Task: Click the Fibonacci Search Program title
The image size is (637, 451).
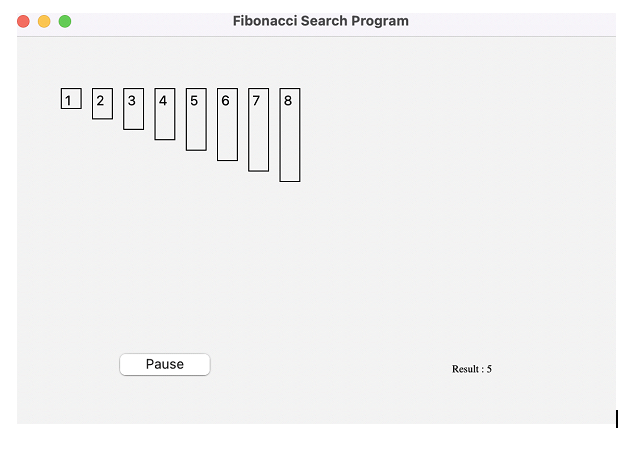Action: coord(320,21)
